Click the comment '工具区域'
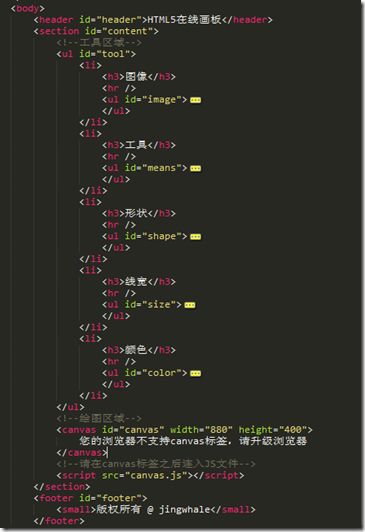The width and height of the screenshot is (365, 532). pyautogui.click(x=99, y=42)
